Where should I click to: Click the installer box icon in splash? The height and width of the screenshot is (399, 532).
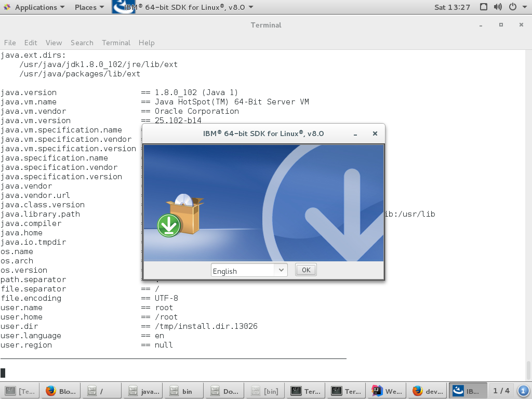click(180, 215)
